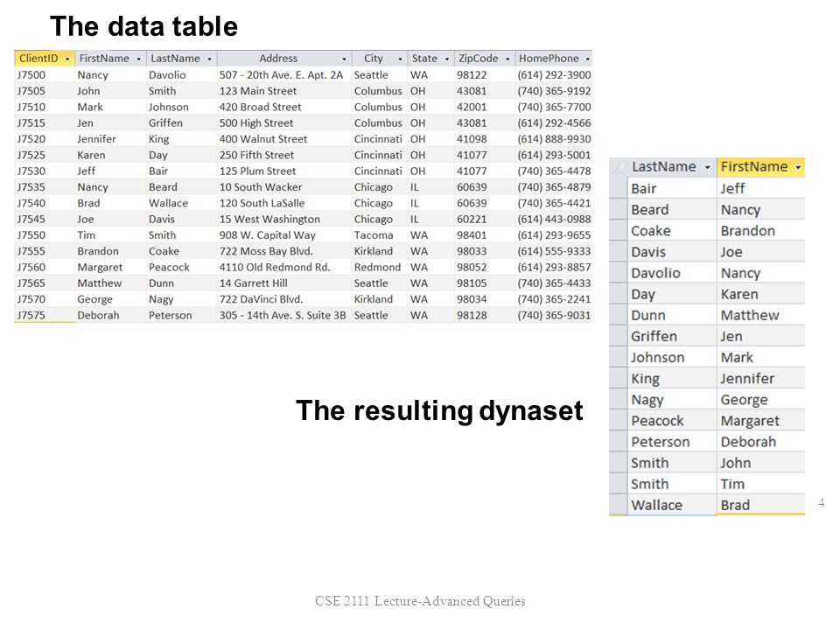This screenshot has width=840, height=630.
Task: Click address 507 - 20th Ave. E. Apt. 2A
Action: pyautogui.click(x=281, y=75)
